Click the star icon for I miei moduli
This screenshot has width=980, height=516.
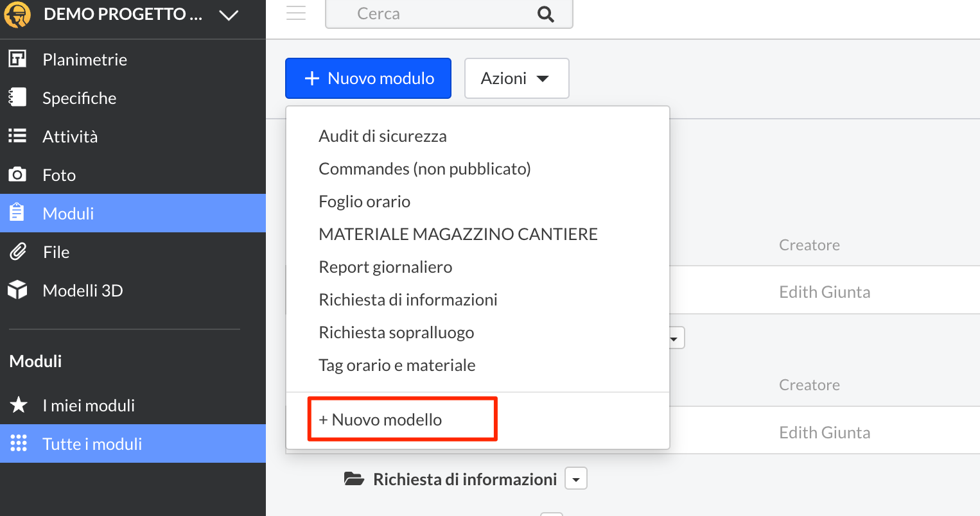[19, 405]
